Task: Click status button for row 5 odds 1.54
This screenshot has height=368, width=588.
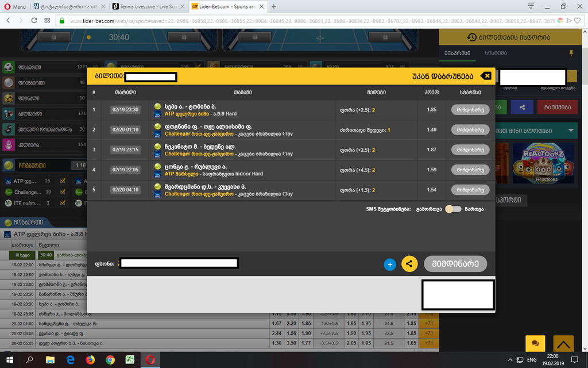Action: [470, 190]
